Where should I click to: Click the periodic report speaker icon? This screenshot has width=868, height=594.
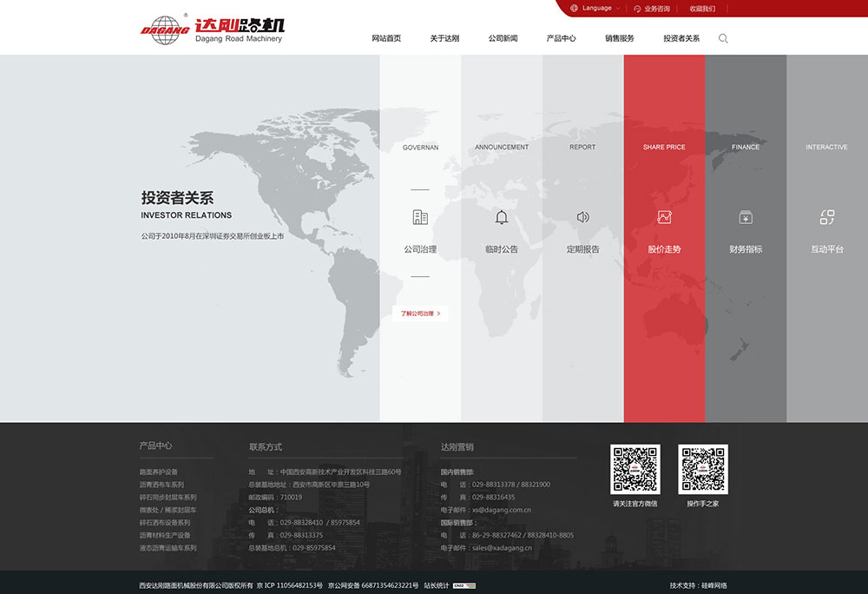[583, 217]
